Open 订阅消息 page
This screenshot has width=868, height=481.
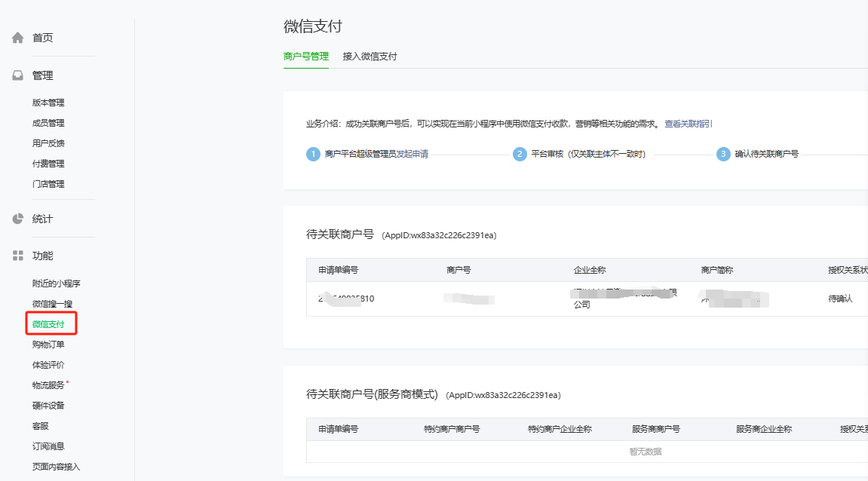(48, 446)
